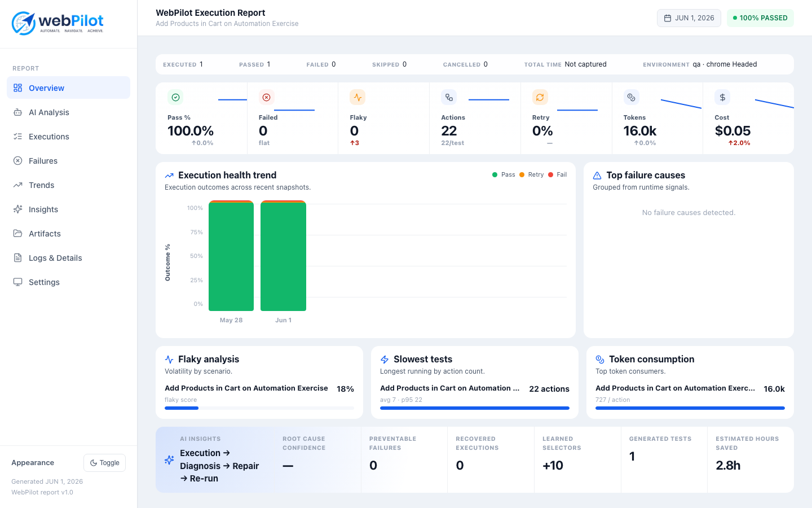Click the Slowest tests lightning icon

[385, 360]
